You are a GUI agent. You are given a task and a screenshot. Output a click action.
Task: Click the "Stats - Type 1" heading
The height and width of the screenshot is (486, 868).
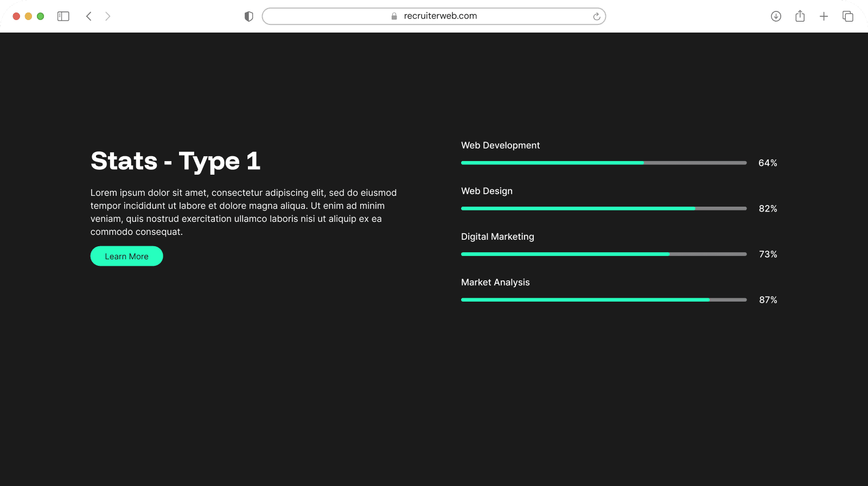click(175, 161)
